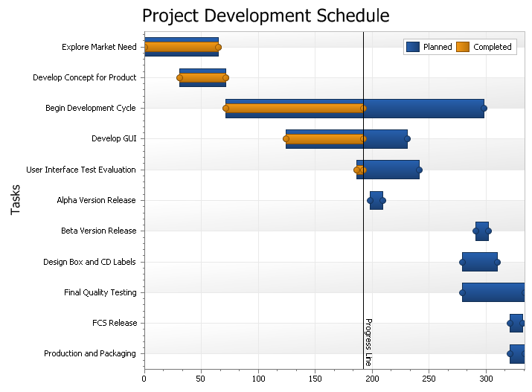532x392 pixels.
Task: Click start marker of Develop GUI completed bar
Action: [286, 138]
